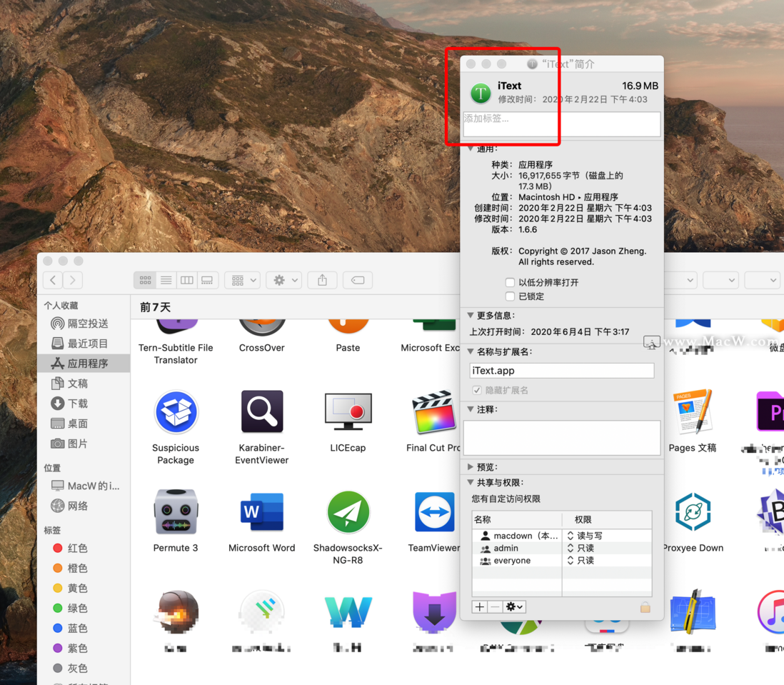The image size is (784, 685).
Task: Toggle 已锁定 checkbox
Action: coord(510,296)
